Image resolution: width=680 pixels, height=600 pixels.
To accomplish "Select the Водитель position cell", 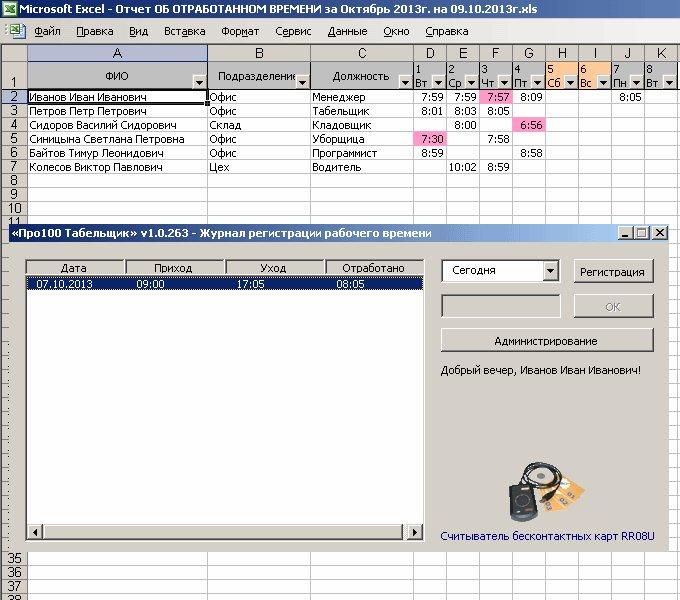I will [x=362, y=167].
